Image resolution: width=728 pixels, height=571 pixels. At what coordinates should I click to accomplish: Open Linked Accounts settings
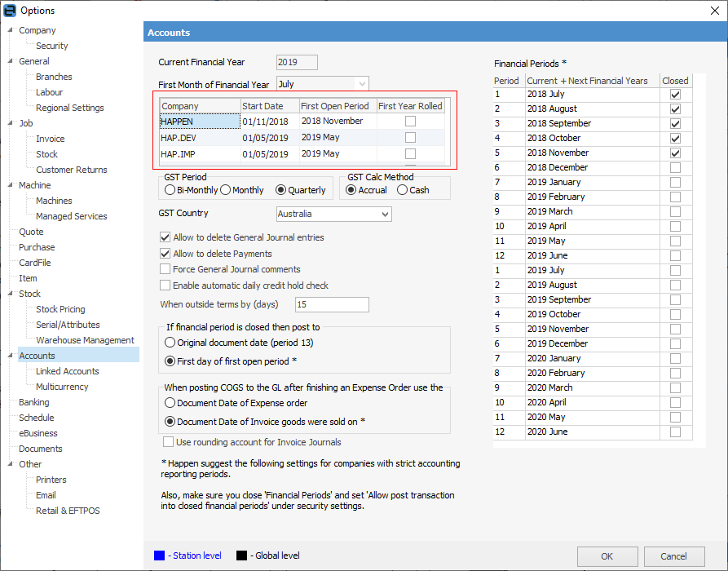click(67, 371)
